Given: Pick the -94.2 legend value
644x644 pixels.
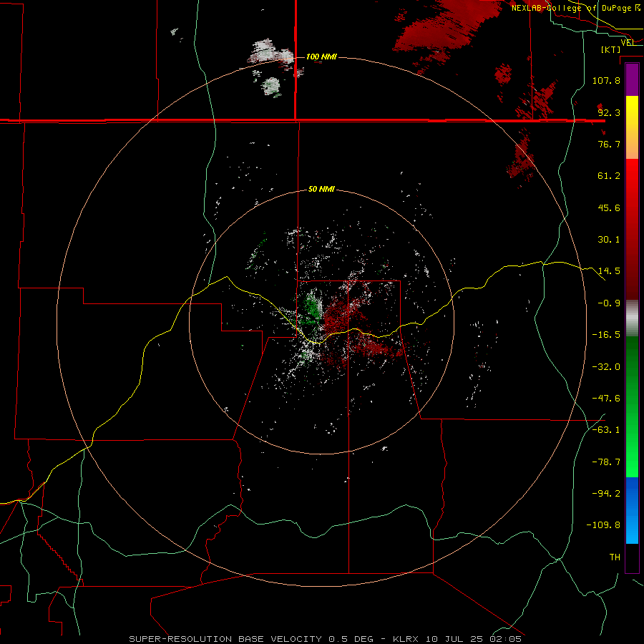Looking at the screenshot, I should tap(606, 493).
